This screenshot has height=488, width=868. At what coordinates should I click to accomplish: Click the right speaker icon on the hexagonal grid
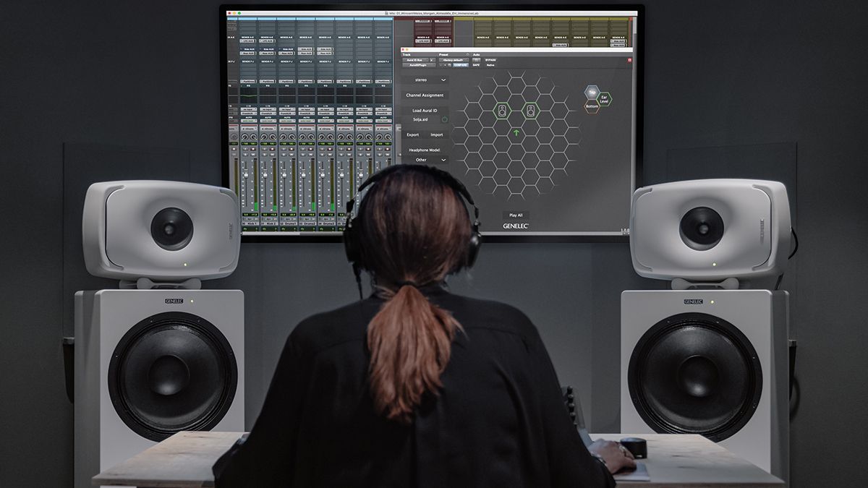click(530, 109)
